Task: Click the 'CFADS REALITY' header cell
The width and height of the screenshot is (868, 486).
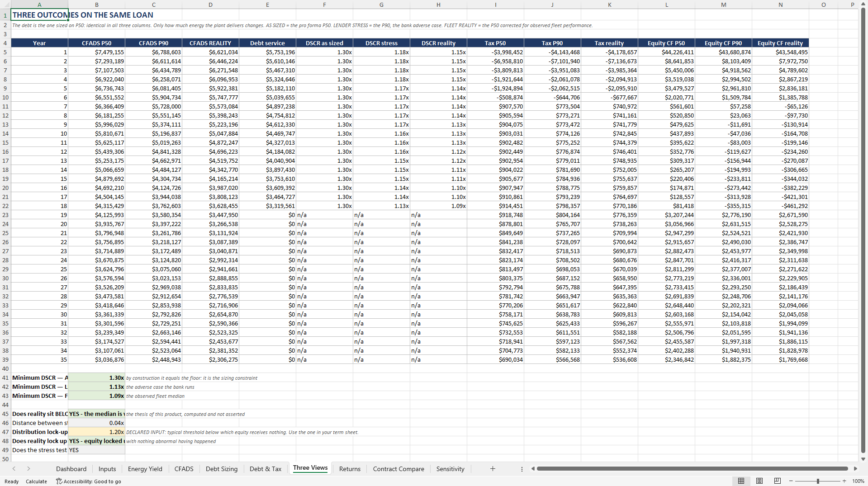Action: tap(210, 43)
